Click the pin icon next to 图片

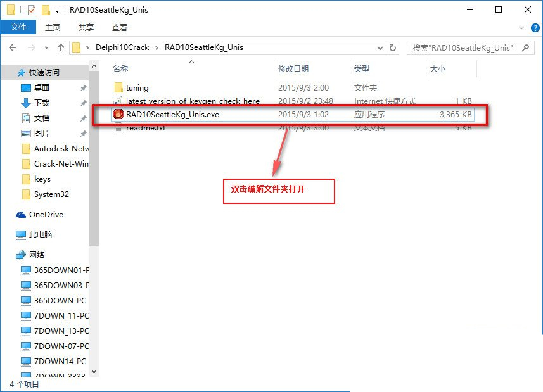84,134
